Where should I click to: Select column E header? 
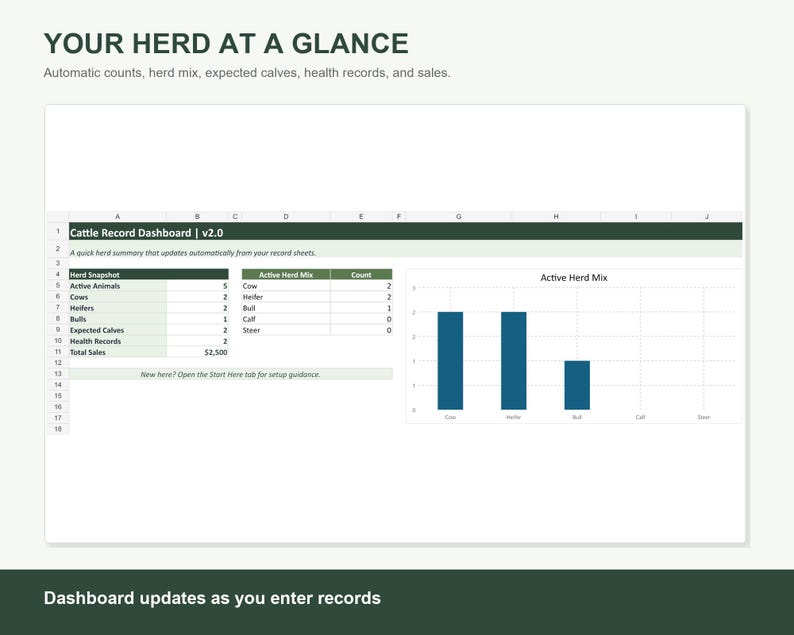(361, 217)
